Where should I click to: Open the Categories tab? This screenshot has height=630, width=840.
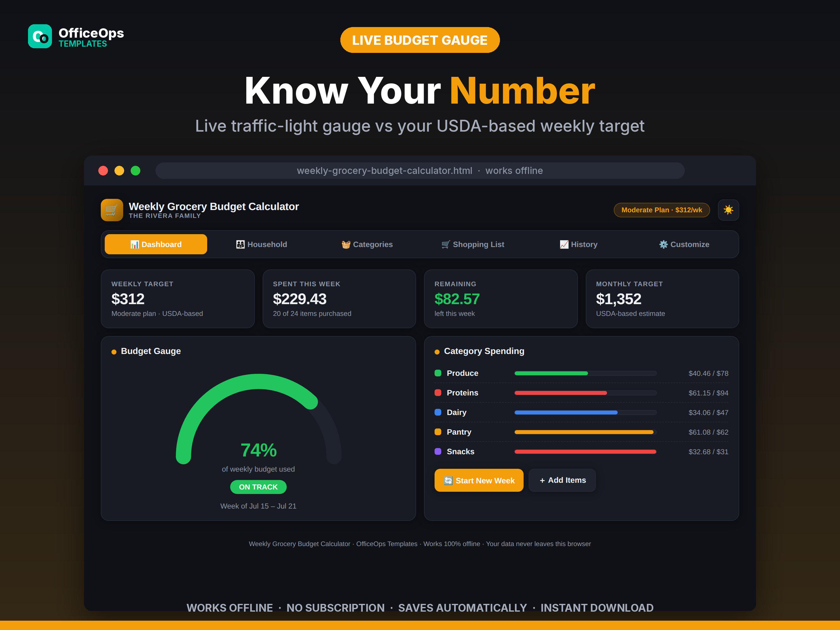tap(367, 244)
